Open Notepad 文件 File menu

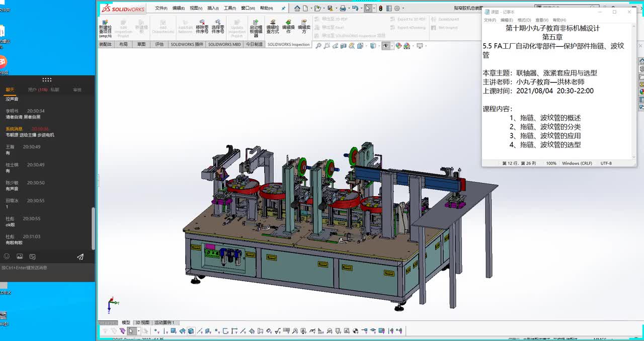(x=490, y=20)
